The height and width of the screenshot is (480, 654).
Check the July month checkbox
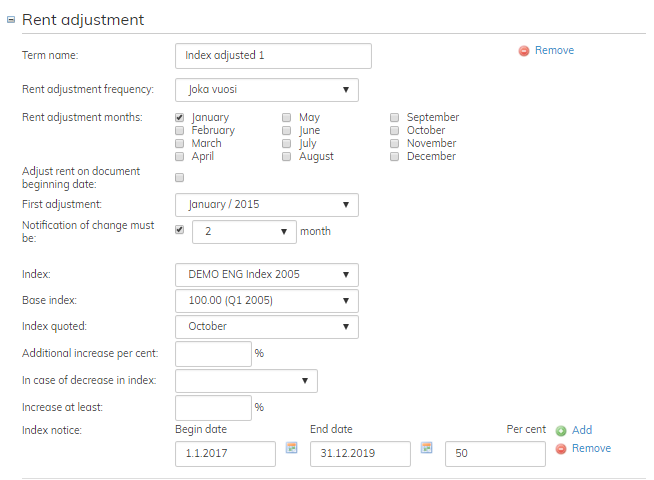point(288,144)
